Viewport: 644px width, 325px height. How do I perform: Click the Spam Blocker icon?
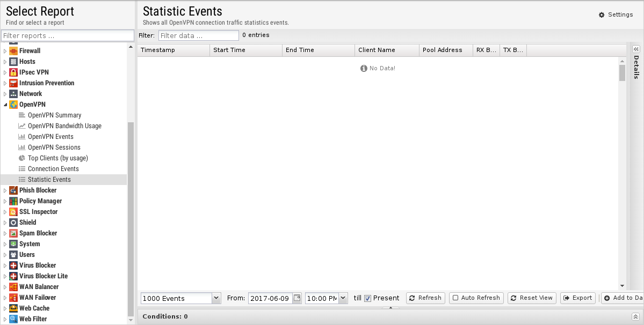point(13,233)
